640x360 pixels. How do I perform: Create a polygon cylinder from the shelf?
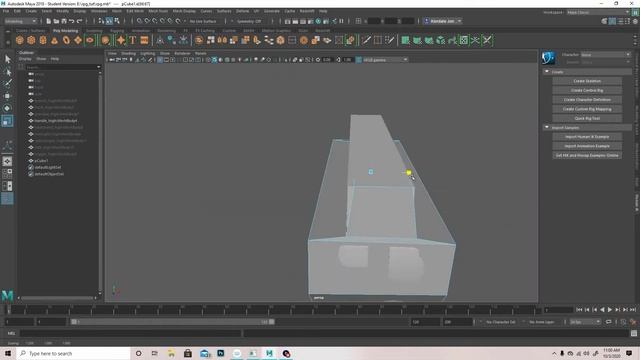click(43, 40)
